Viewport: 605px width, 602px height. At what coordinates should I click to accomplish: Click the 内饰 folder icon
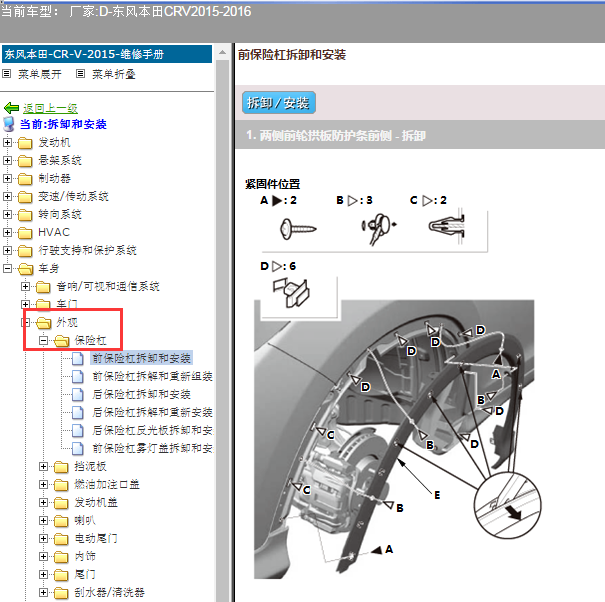(61, 557)
